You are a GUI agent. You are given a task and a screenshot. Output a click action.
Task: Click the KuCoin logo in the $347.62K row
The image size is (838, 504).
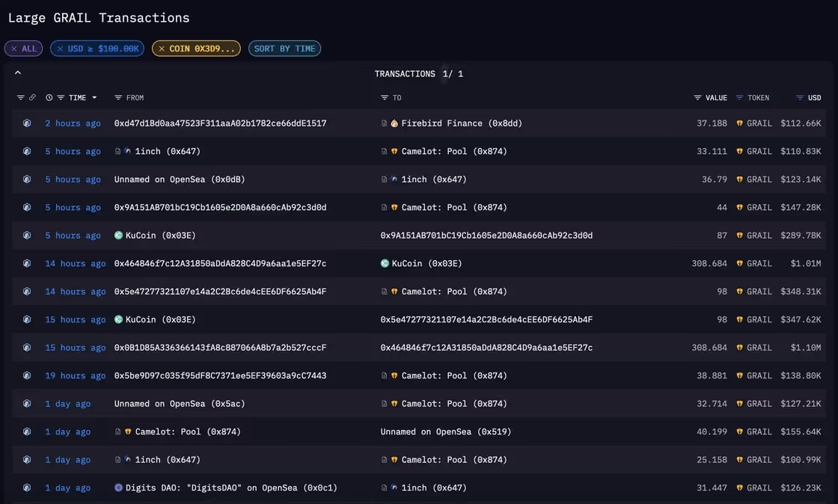click(119, 319)
